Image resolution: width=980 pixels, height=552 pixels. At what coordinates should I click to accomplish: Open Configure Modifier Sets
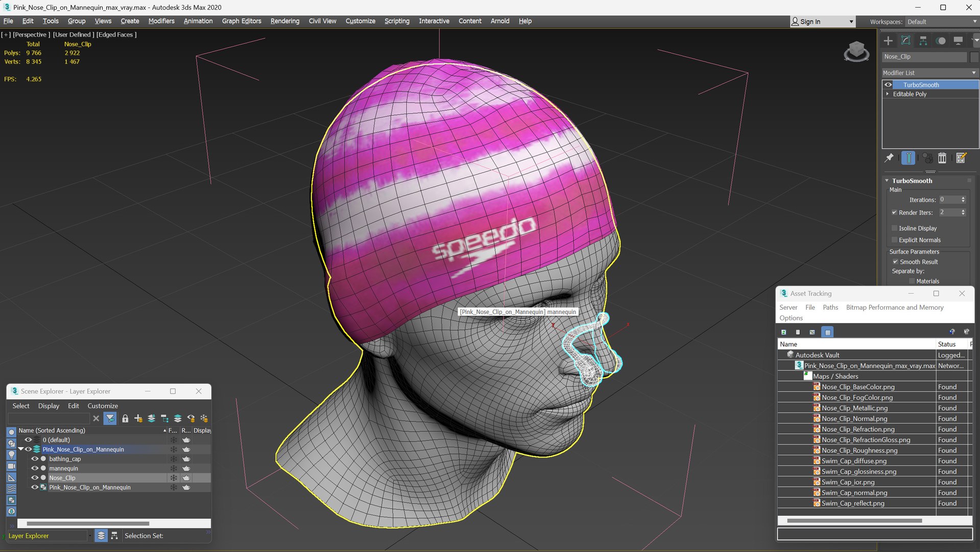[961, 158]
